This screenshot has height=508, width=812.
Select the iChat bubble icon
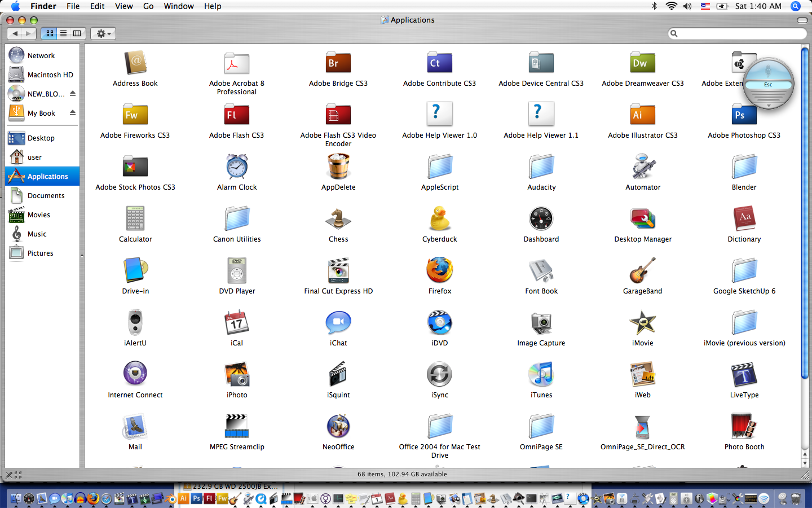click(338, 323)
